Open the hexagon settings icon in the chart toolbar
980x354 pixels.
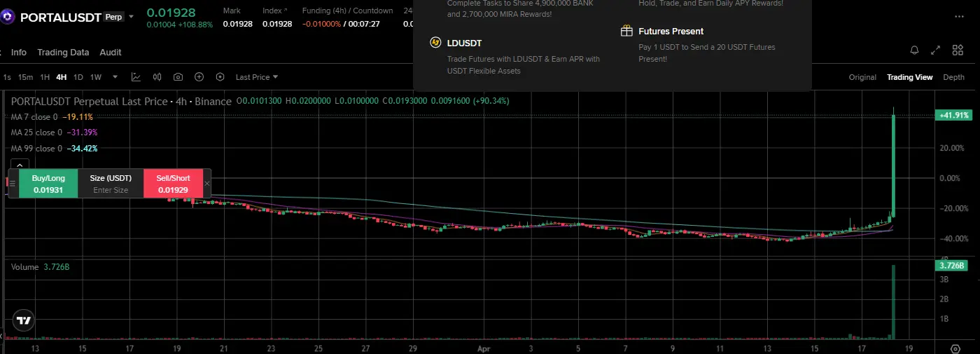tap(220, 77)
